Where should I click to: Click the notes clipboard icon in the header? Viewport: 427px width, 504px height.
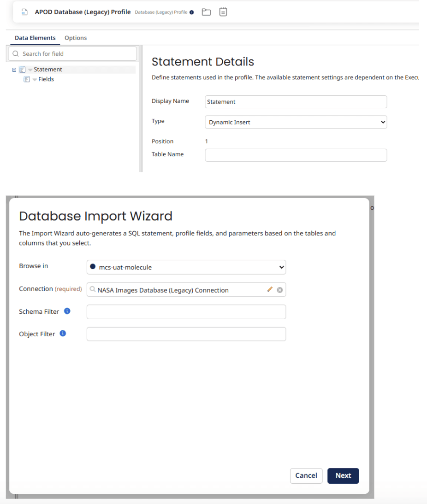(x=223, y=12)
